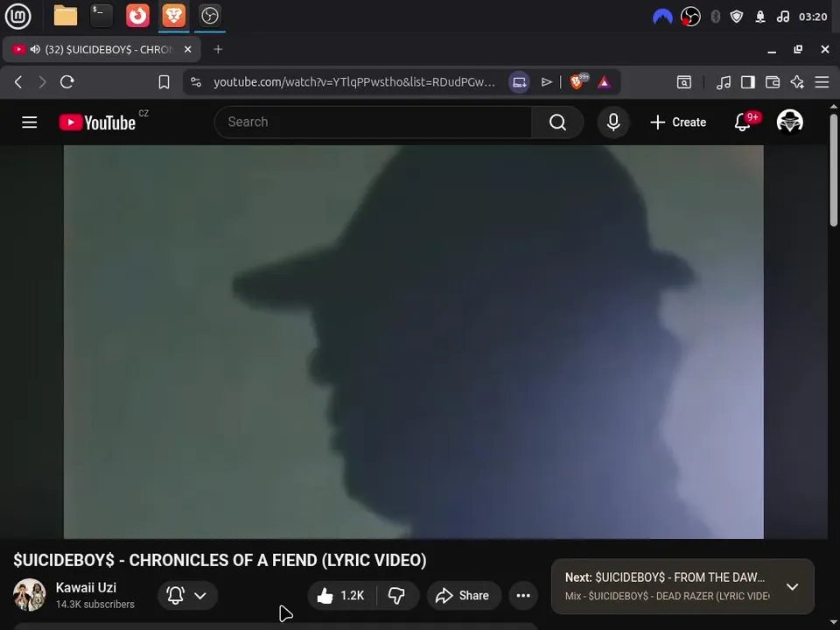840x630 pixels.
Task: Open the NordVPN tray icon
Action: pyautogui.click(x=662, y=17)
